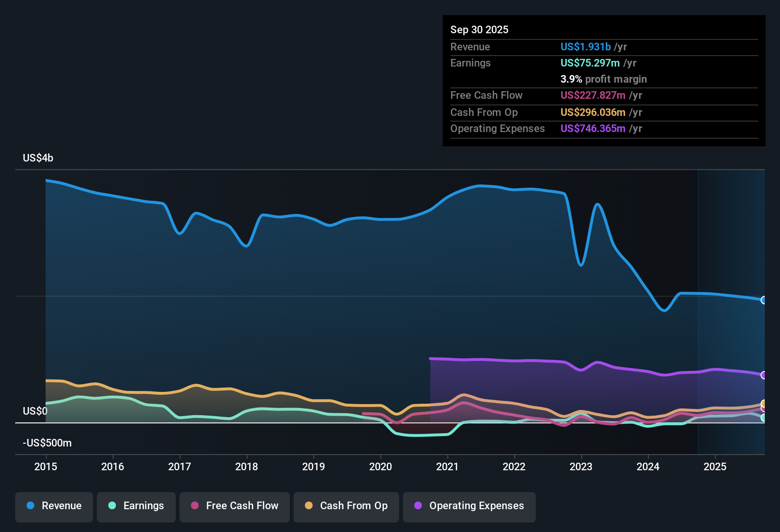
Task: Click the 2022 x-axis label
Action: [514, 466]
